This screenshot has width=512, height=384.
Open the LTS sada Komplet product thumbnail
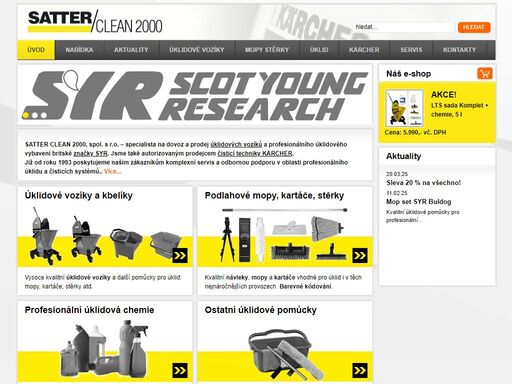coord(404,108)
